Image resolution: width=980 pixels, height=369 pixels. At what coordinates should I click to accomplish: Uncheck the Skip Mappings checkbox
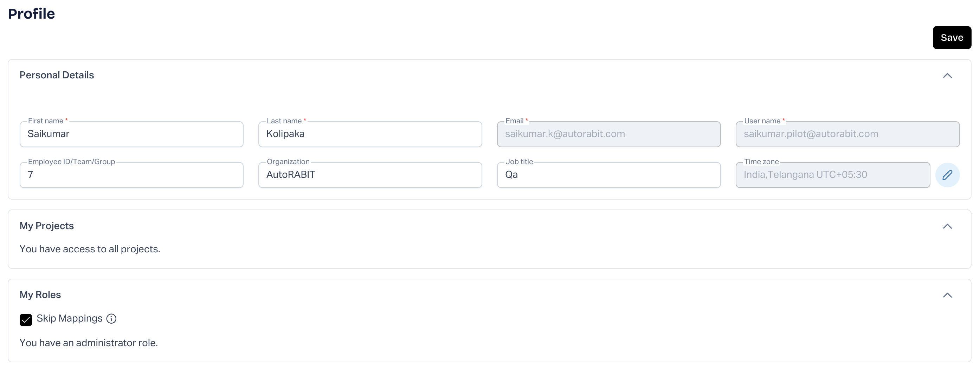26,319
